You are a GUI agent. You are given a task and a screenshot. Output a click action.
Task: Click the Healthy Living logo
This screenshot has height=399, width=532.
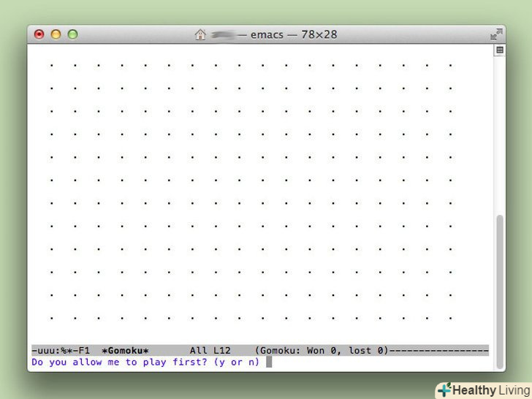coord(484,390)
